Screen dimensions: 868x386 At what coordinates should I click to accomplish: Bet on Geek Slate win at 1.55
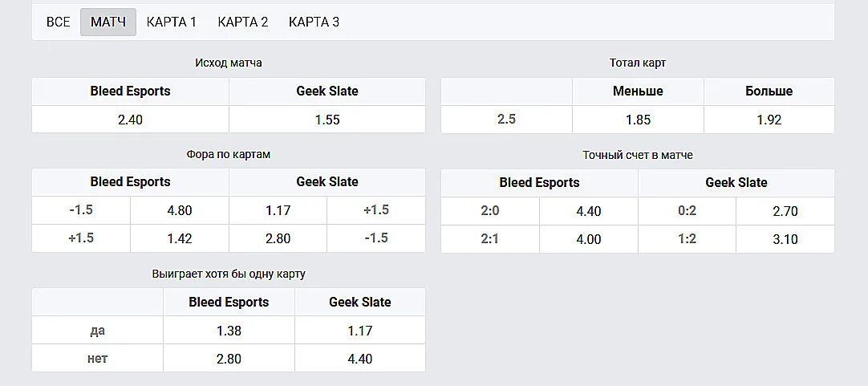click(x=327, y=120)
